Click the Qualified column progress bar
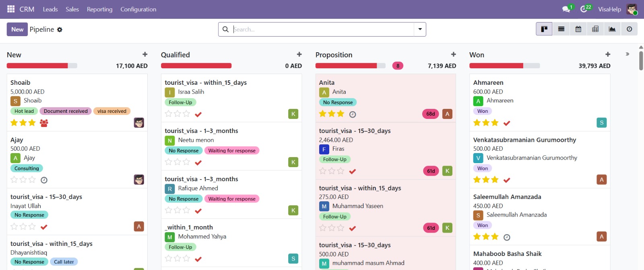The image size is (644, 270). [x=196, y=65]
